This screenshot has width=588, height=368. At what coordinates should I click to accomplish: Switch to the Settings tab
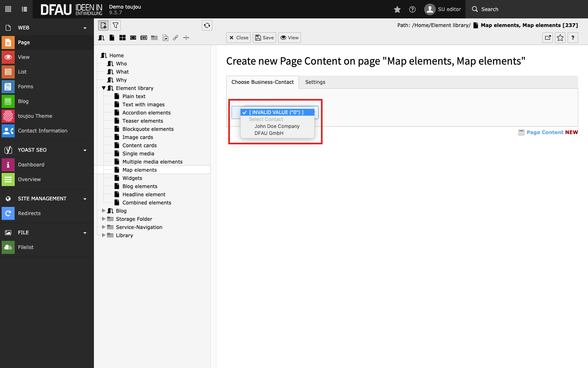point(315,82)
